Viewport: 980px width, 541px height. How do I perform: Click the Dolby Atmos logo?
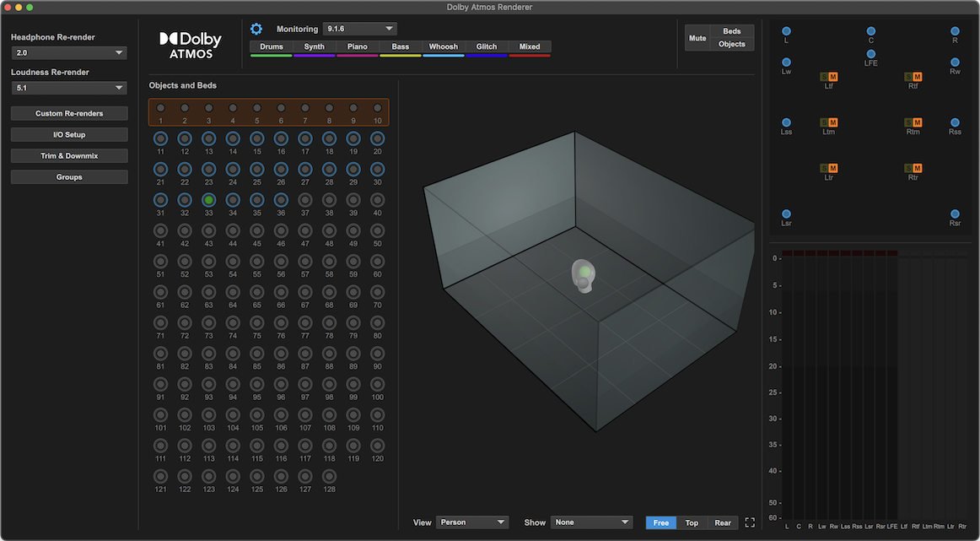pyautogui.click(x=191, y=45)
